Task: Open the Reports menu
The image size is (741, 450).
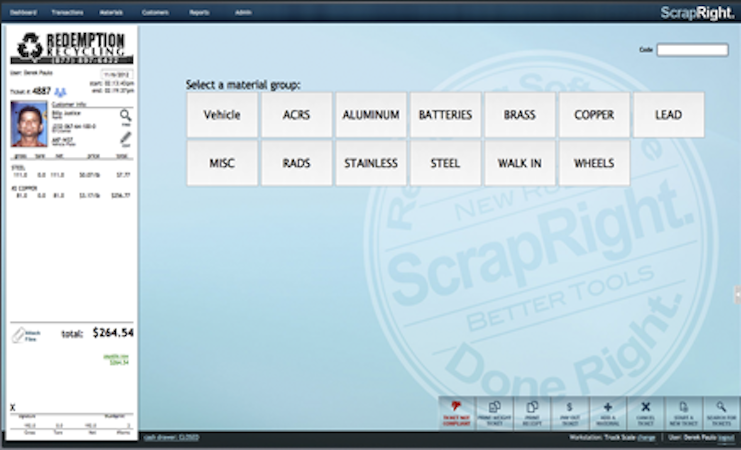Action: coord(199,12)
